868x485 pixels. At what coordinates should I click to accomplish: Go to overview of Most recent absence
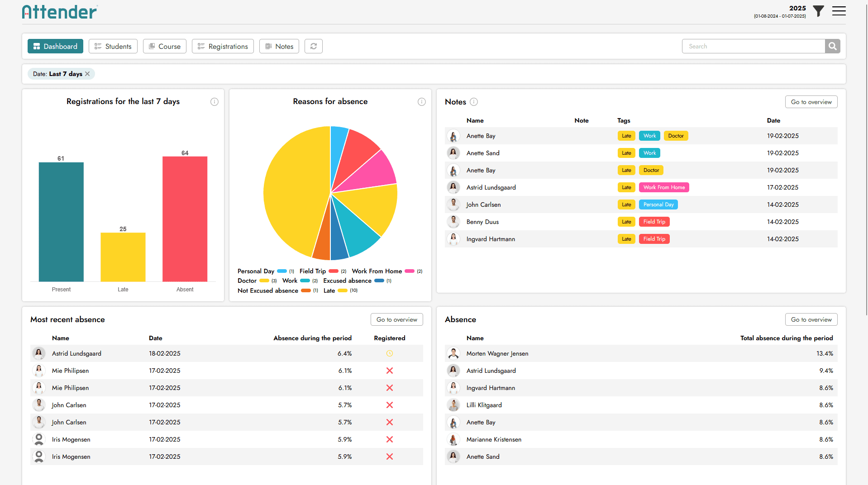(396, 319)
